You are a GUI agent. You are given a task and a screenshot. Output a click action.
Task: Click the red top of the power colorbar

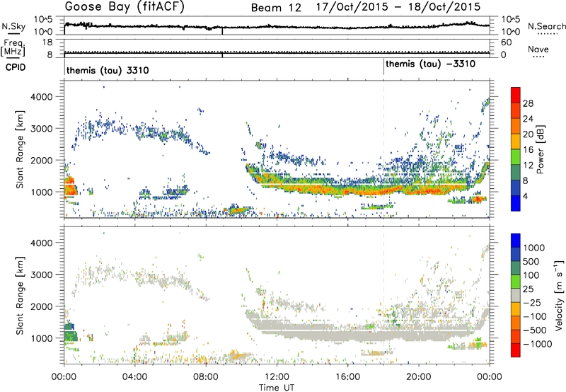pyautogui.click(x=516, y=95)
